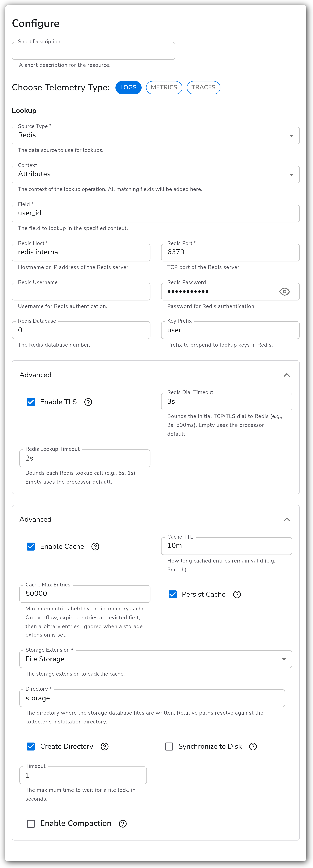
Task: Open help for Synchronize to Disk
Action: click(x=253, y=746)
